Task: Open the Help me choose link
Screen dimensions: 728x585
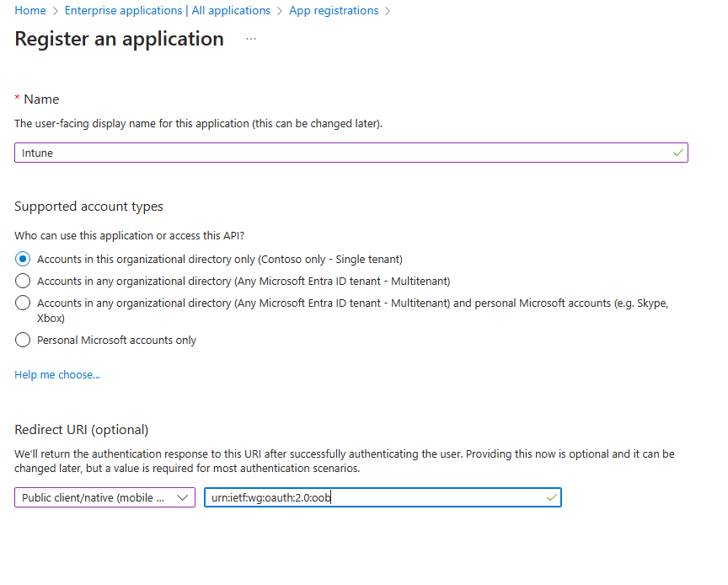Action: [57, 374]
